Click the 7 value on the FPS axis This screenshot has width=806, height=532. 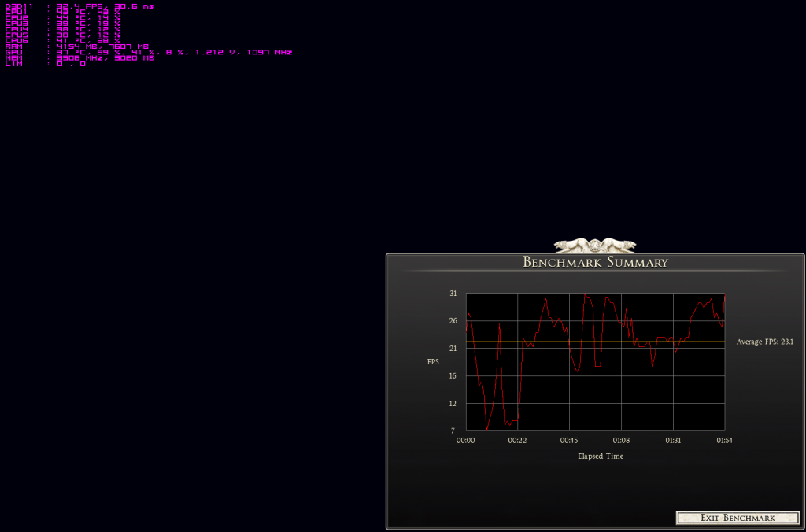pos(454,430)
